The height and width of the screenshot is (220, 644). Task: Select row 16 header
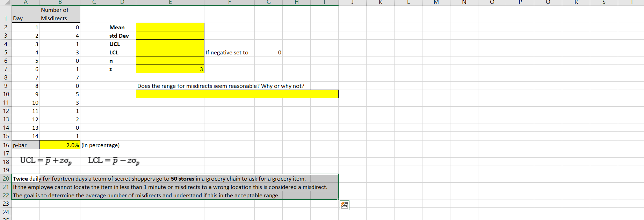pos(6,145)
